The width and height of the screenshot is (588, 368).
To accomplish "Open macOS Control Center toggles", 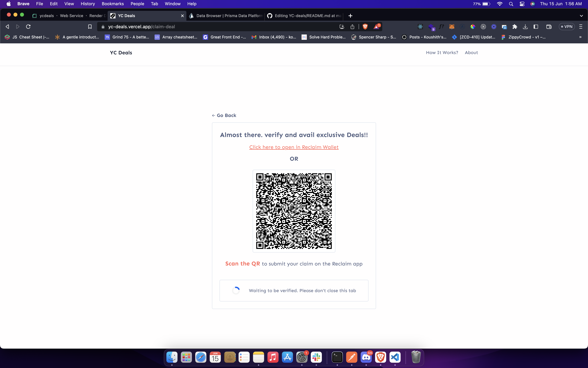I will coord(522,4).
